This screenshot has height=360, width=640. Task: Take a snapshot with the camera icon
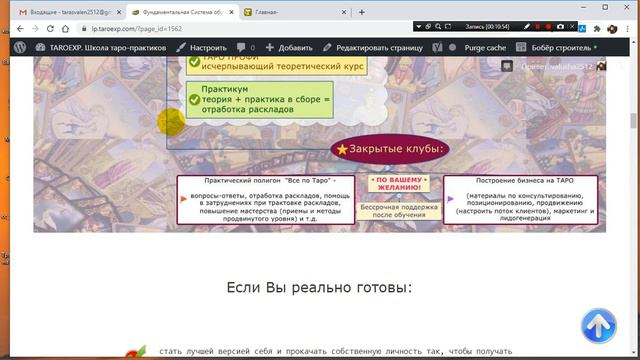pos(560,27)
